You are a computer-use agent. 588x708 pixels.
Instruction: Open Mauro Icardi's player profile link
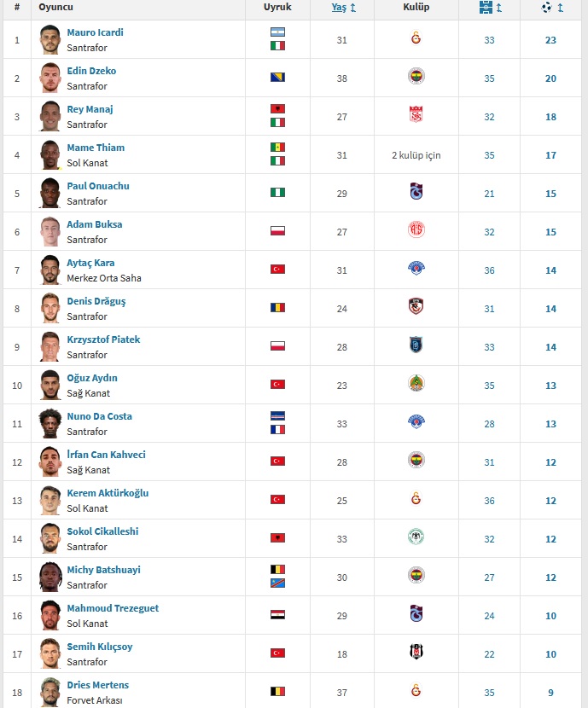click(x=95, y=32)
